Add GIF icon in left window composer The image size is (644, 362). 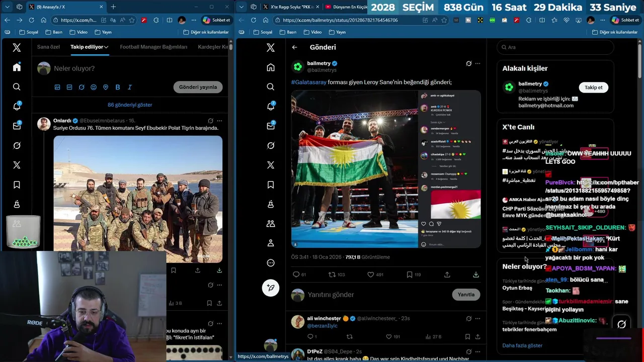(x=69, y=87)
